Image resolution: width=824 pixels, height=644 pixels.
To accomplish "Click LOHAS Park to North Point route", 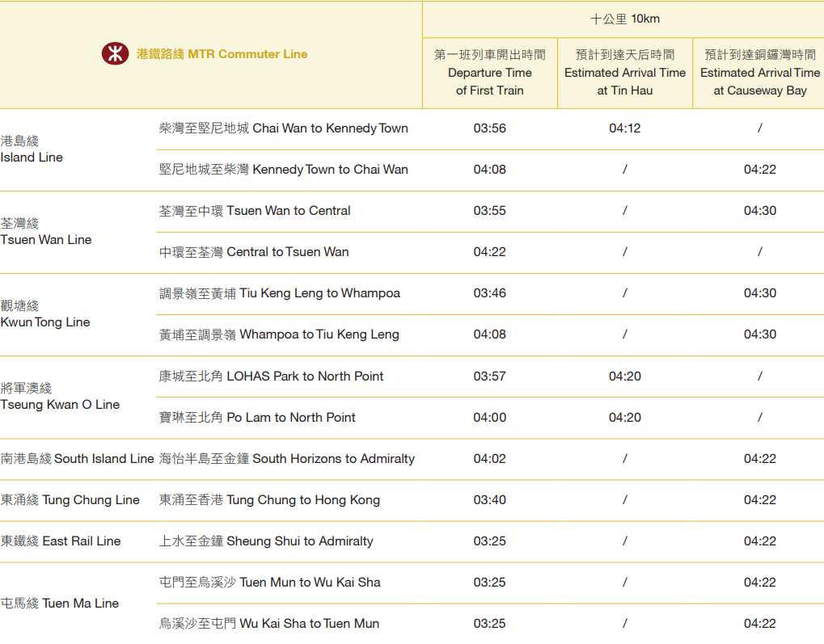I will point(272,377).
